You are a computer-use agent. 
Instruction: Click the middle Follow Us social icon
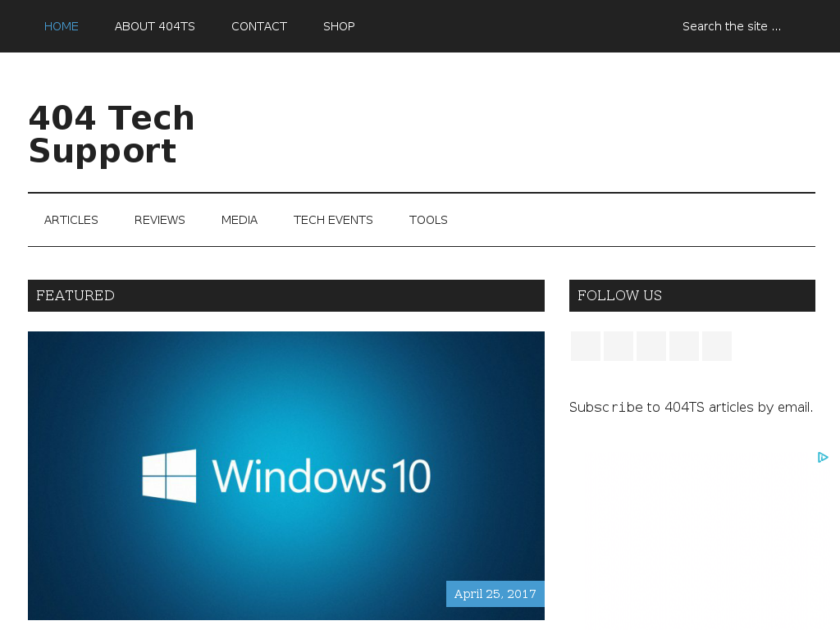[x=651, y=346]
